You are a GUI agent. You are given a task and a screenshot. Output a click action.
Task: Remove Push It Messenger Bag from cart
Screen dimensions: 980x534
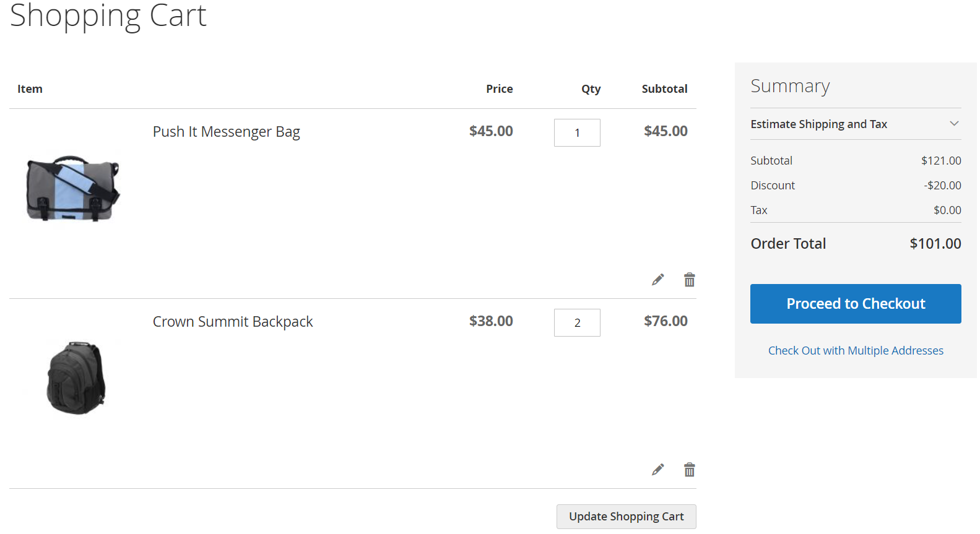pos(689,280)
